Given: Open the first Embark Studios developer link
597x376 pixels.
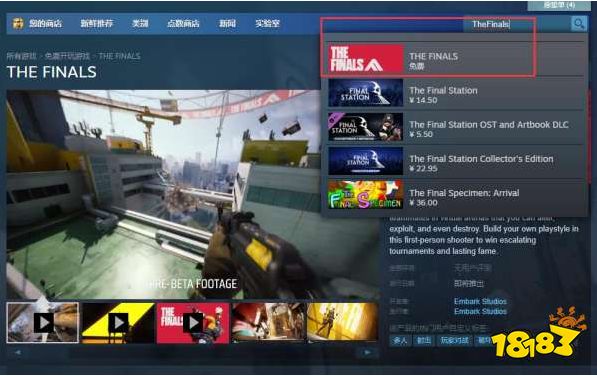Looking at the screenshot, I should [480, 301].
